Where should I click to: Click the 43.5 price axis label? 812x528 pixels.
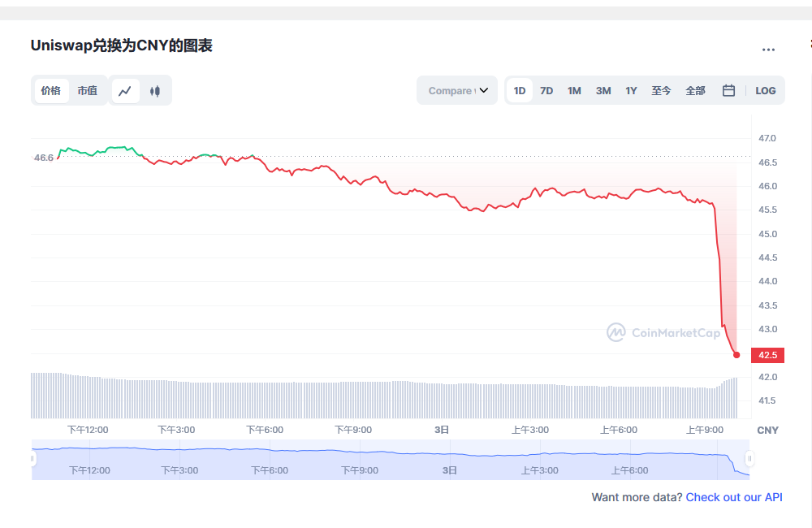pos(767,305)
